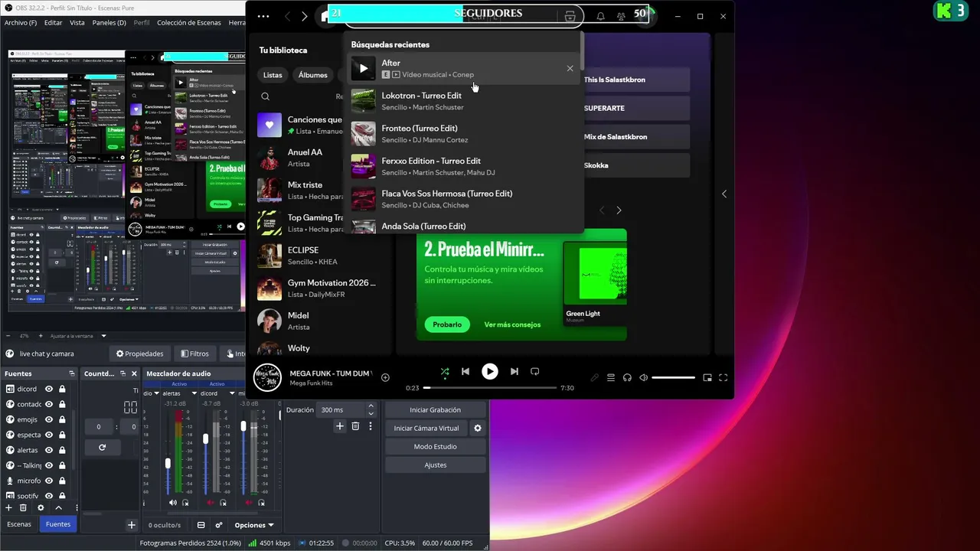The width and height of the screenshot is (980, 551).
Task: Unlock the dicord source
Action: 62,389
